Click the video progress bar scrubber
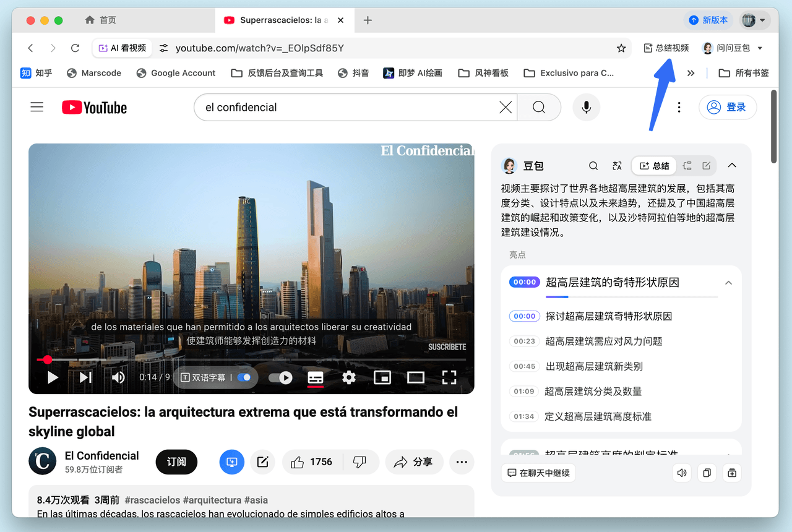This screenshot has width=792, height=532. (x=48, y=359)
